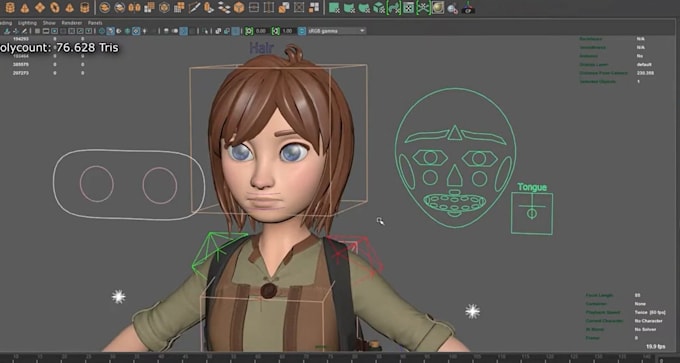
Task: Select the white star control at left
Action: [118, 297]
